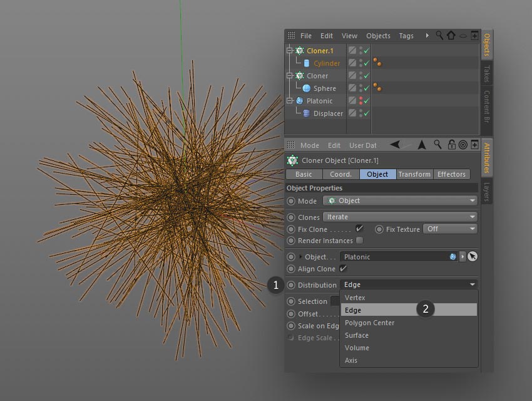Image resolution: width=532 pixels, height=401 pixels.
Task: Click the small arrow button right of Platonic field
Action: [x=462, y=256]
